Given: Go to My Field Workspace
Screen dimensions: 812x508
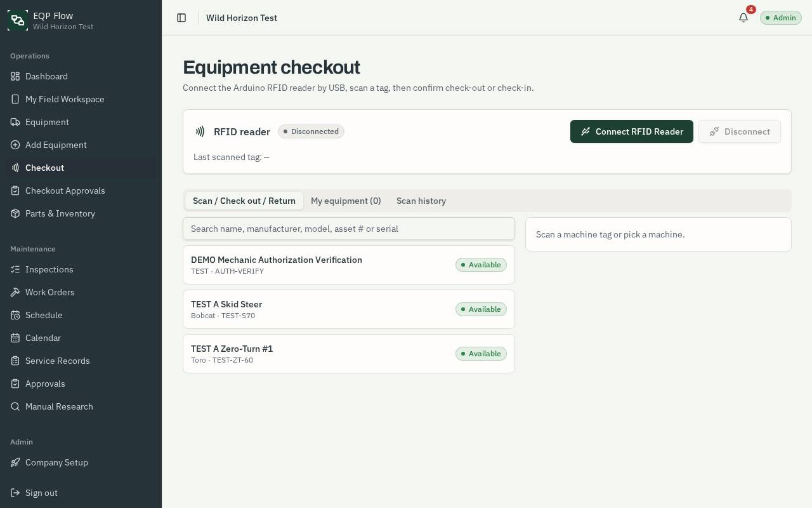Looking at the screenshot, I should coord(81,99).
